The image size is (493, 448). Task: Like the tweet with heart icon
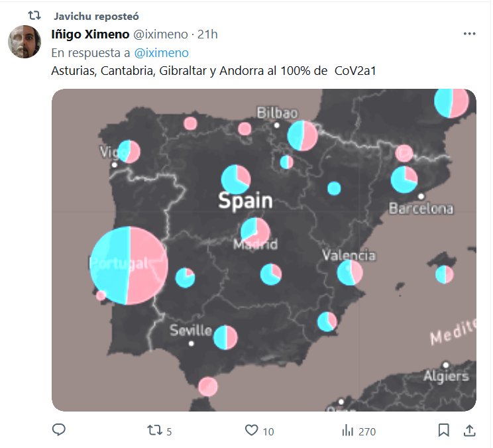point(251,430)
